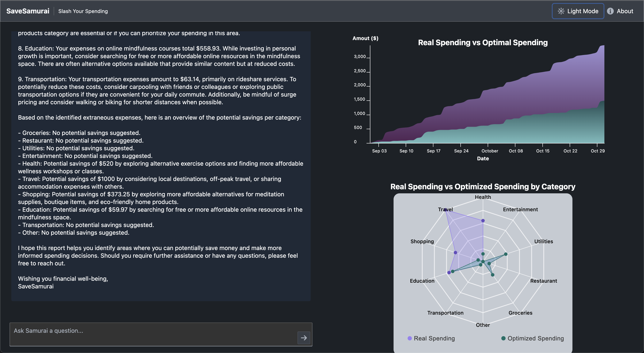The height and width of the screenshot is (353, 644).
Task: Click the Education point on radar chart
Action: (x=449, y=272)
